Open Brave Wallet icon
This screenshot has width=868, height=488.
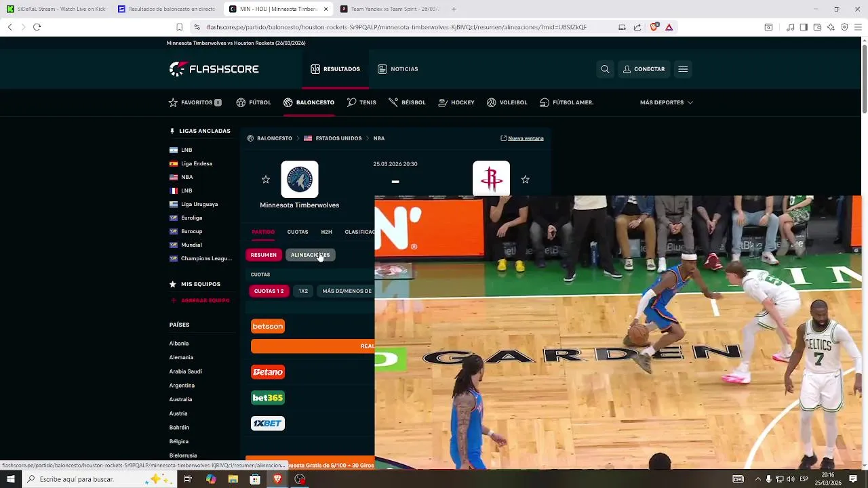coord(817,27)
